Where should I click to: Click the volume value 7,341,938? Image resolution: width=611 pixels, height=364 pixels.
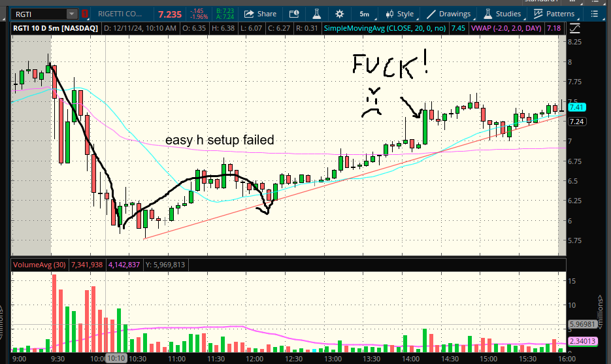click(x=87, y=265)
